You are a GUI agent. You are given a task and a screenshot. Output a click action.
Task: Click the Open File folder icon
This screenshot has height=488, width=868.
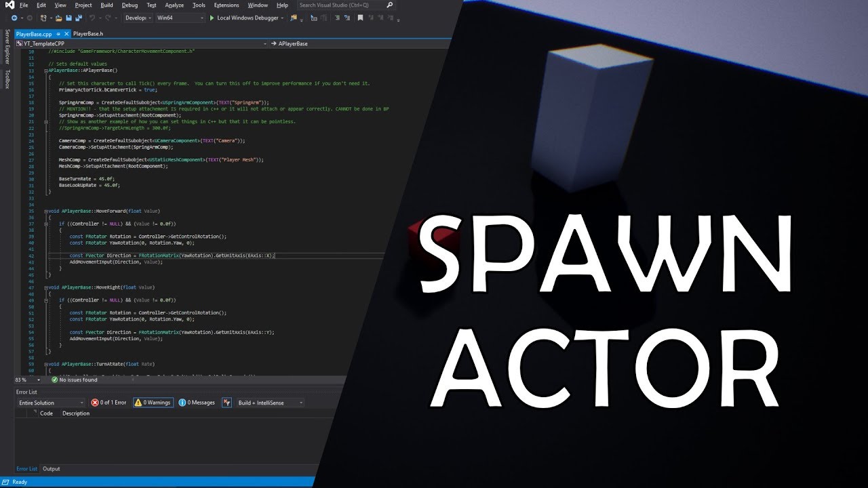click(x=59, y=18)
